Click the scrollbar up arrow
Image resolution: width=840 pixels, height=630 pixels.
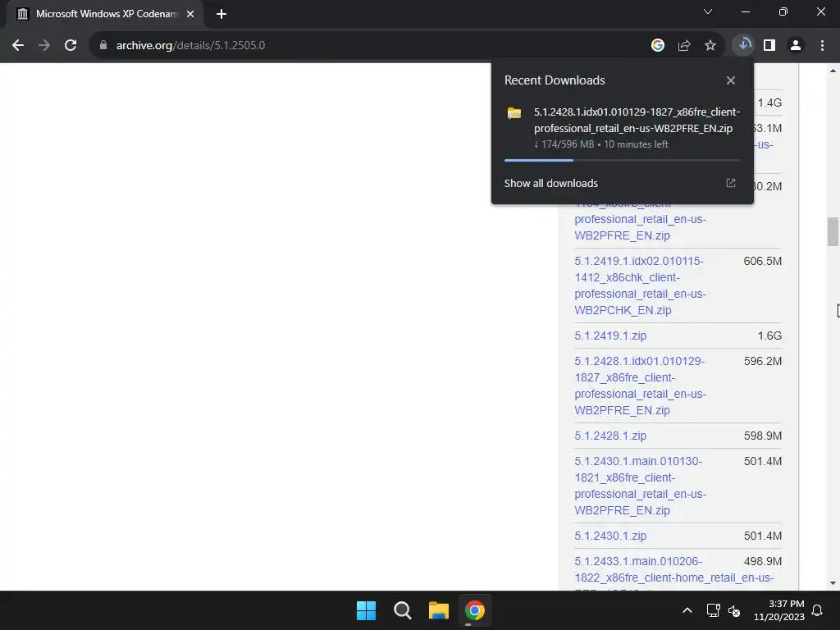pyautogui.click(x=833, y=71)
